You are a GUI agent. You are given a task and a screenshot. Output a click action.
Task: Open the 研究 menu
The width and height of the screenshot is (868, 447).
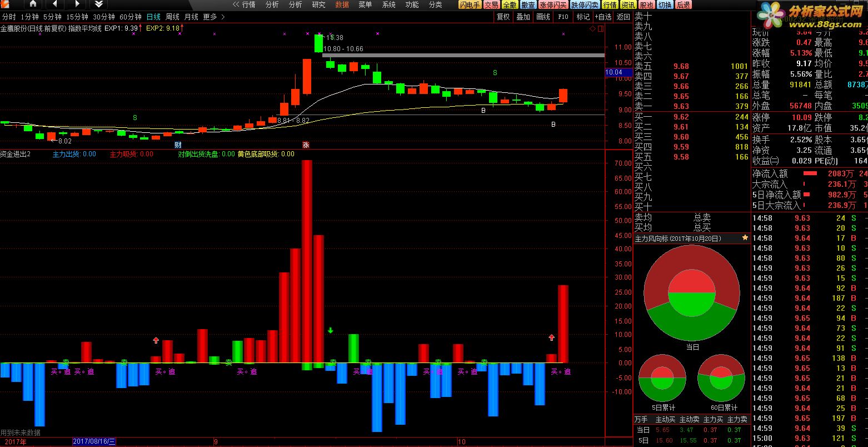point(319,4)
